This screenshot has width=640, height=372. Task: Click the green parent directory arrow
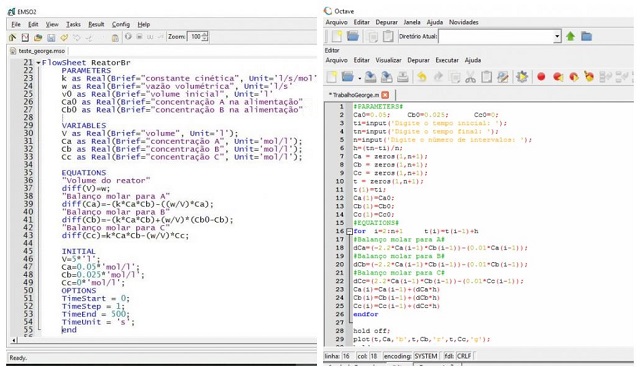570,36
